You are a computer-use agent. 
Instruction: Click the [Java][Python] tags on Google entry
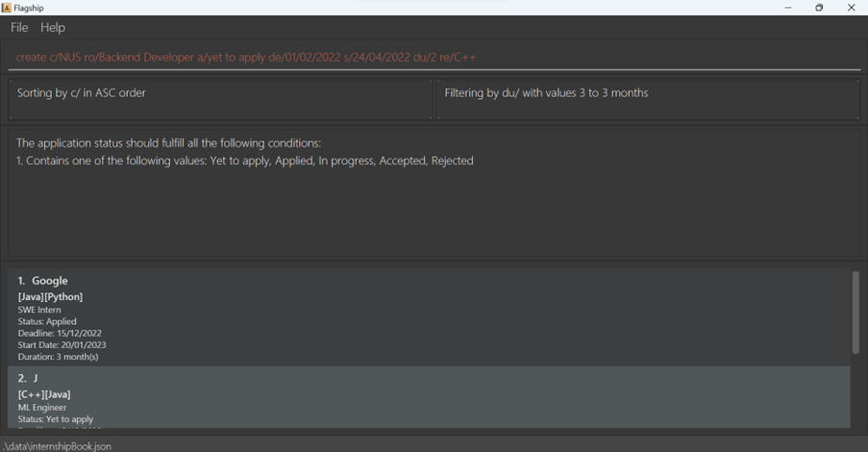click(50, 297)
